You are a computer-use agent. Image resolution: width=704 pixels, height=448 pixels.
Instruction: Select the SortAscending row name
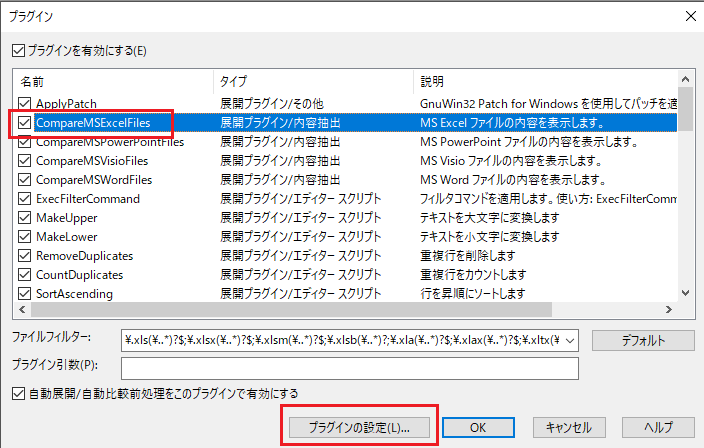pos(74,294)
